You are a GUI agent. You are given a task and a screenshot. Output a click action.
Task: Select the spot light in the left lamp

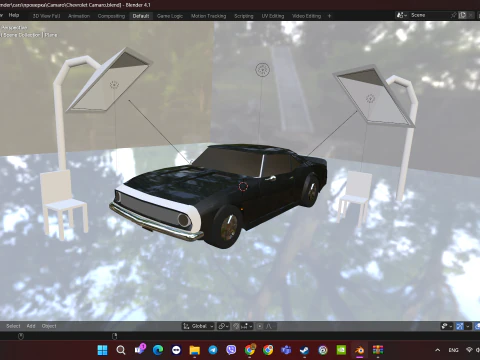click(x=114, y=85)
